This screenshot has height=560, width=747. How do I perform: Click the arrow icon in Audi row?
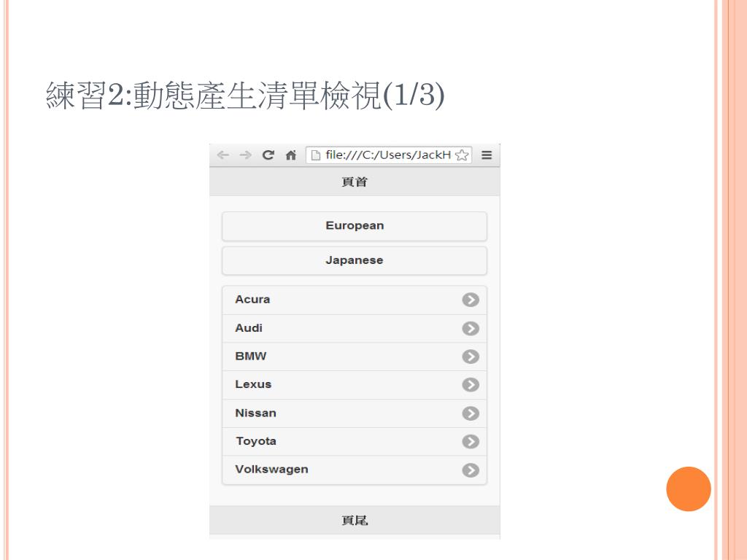(471, 329)
